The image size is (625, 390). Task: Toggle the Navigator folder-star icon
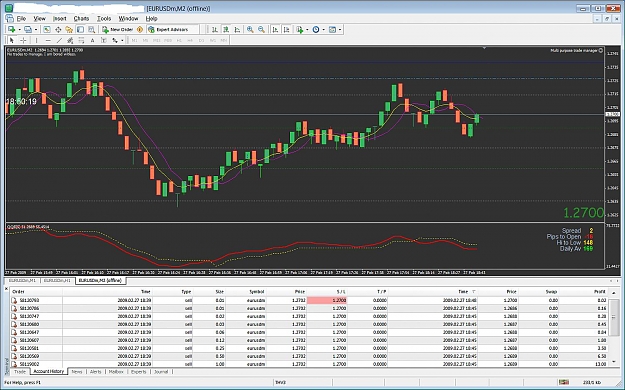click(x=69, y=30)
